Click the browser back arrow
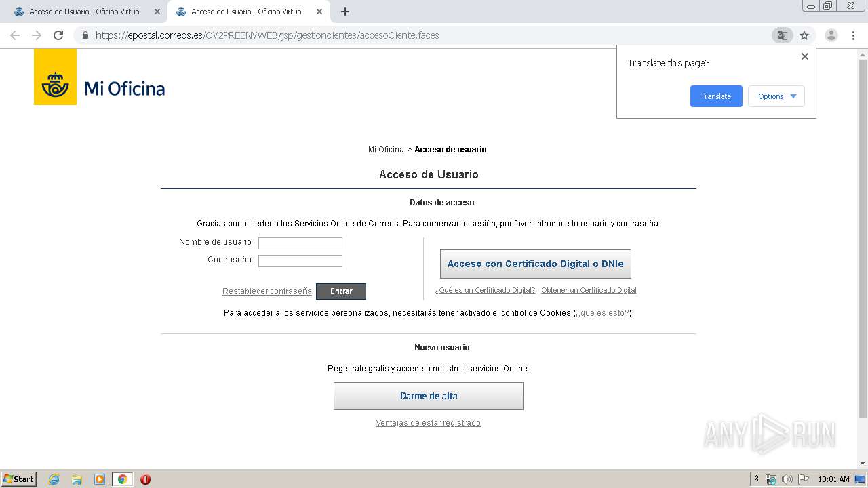 tap(15, 35)
